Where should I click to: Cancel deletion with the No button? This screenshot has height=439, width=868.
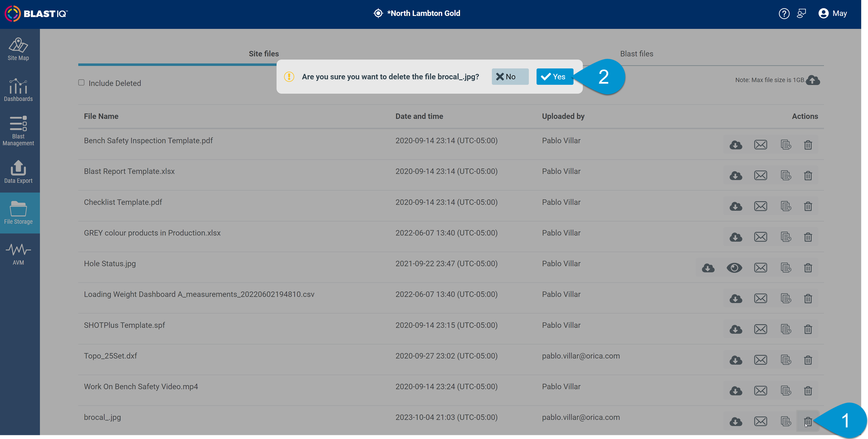point(510,77)
